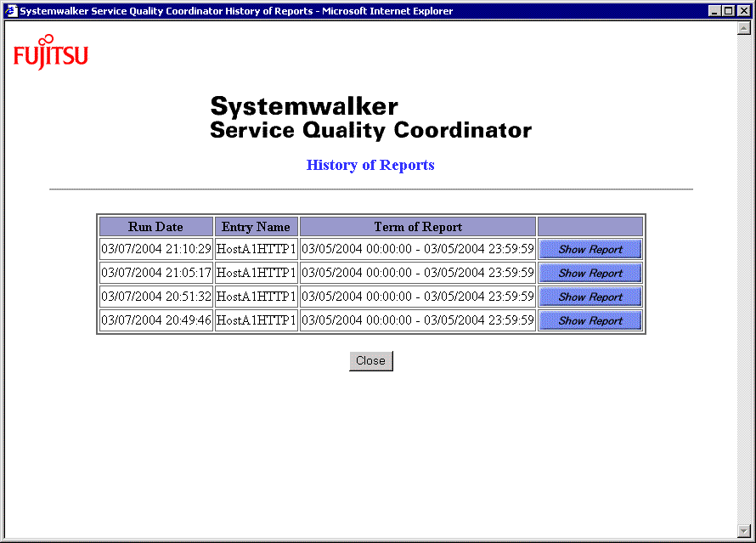Viewport: 756px width, 543px height.
Task: Click the scrollbar up arrow
Action: [x=743, y=28]
